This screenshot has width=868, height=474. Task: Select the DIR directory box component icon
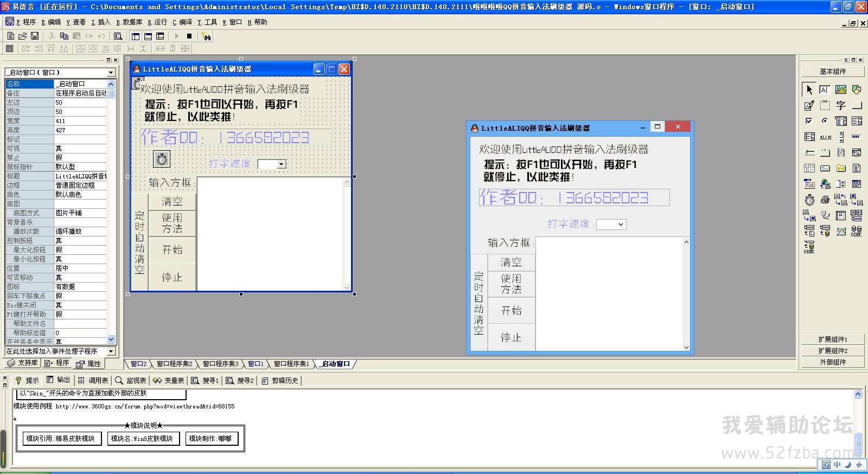[841, 168]
